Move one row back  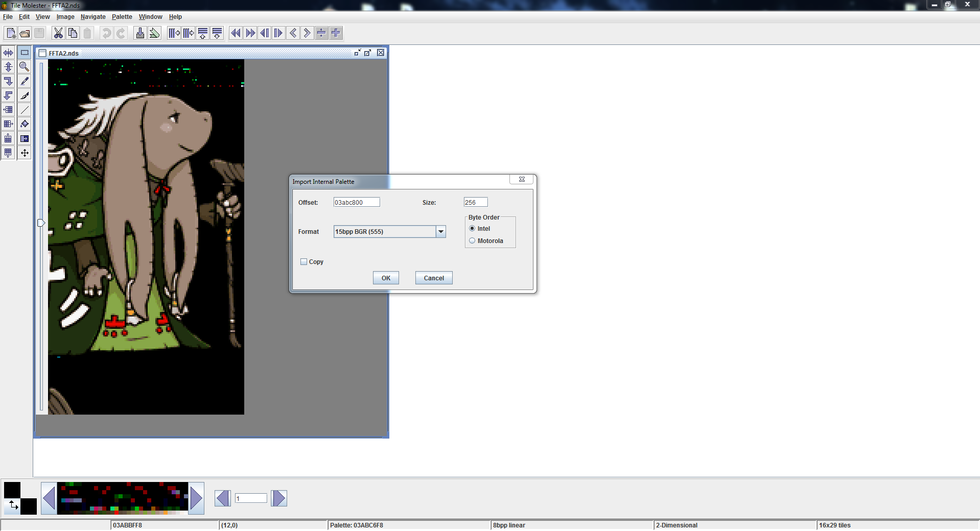pyautogui.click(x=264, y=33)
